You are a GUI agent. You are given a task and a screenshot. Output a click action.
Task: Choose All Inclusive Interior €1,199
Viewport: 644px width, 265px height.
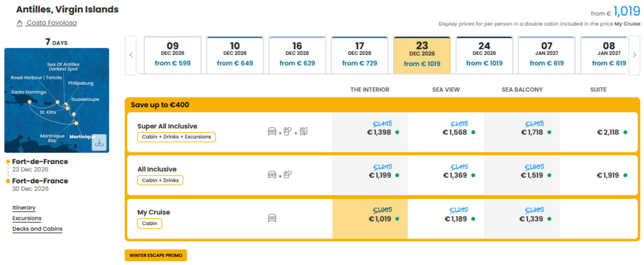[x=370, y=175]
